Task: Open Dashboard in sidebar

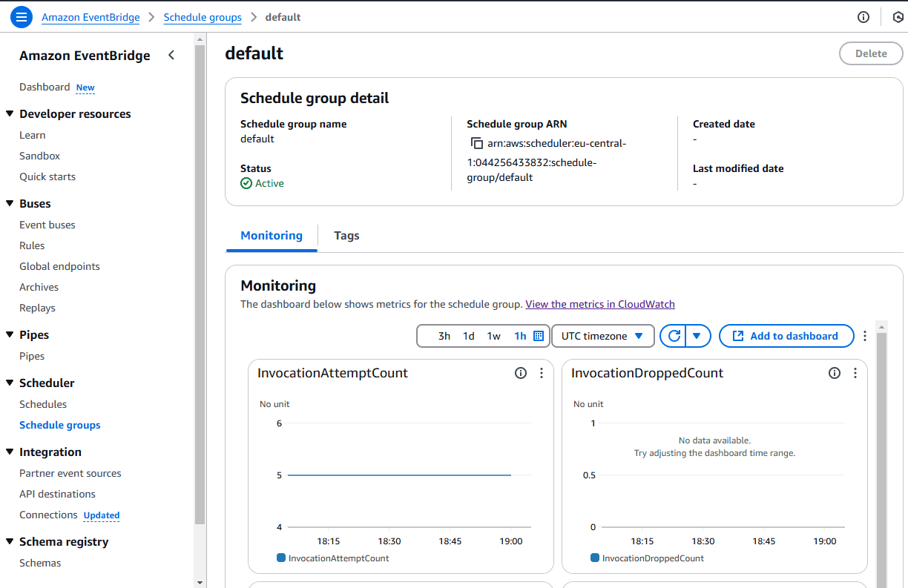Action: tap(45, 87)
